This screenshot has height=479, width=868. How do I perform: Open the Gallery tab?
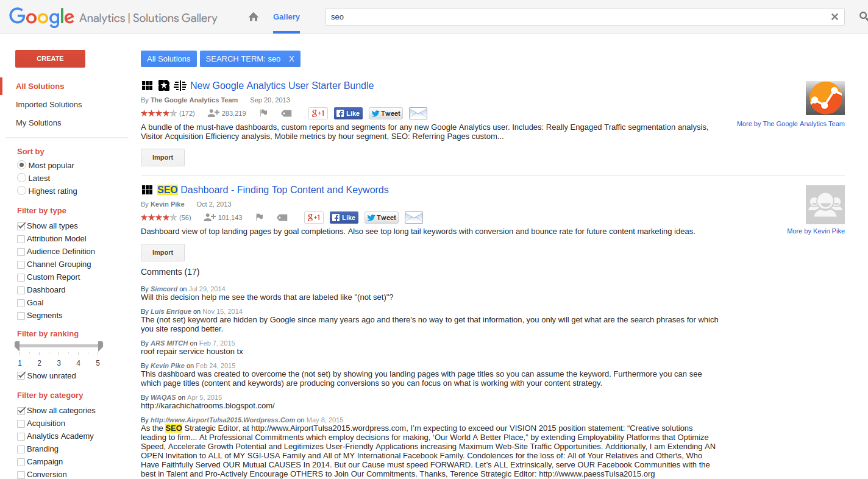coord(286,17)
